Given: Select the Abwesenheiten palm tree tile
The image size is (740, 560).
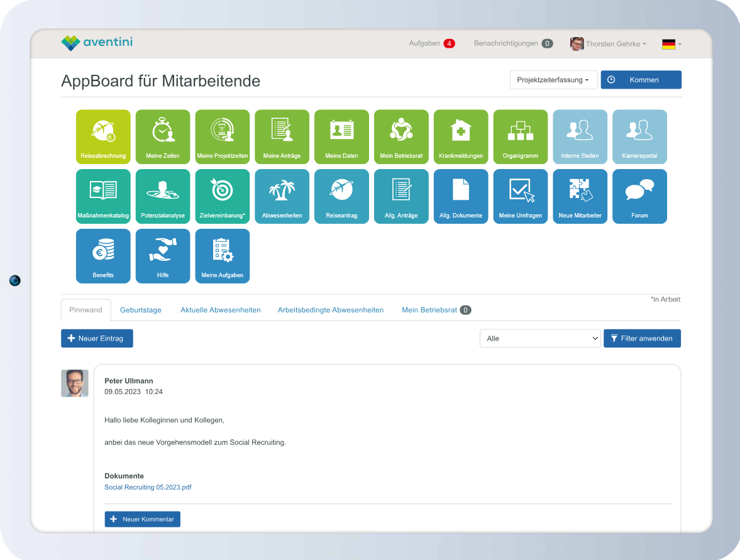Looking at the screenshot, I should tap(282, 196).
